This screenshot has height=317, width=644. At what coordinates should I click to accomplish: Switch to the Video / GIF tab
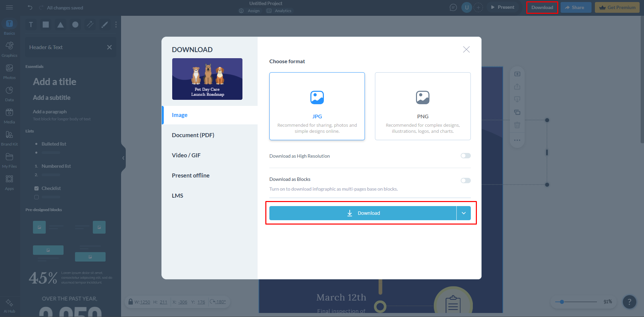click(186, 155)
